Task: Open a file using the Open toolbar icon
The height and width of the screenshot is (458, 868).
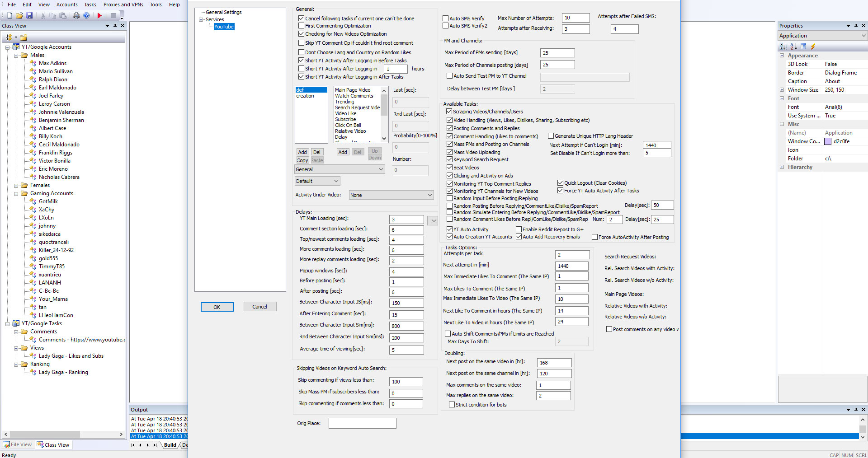Action: pos(19,15)
